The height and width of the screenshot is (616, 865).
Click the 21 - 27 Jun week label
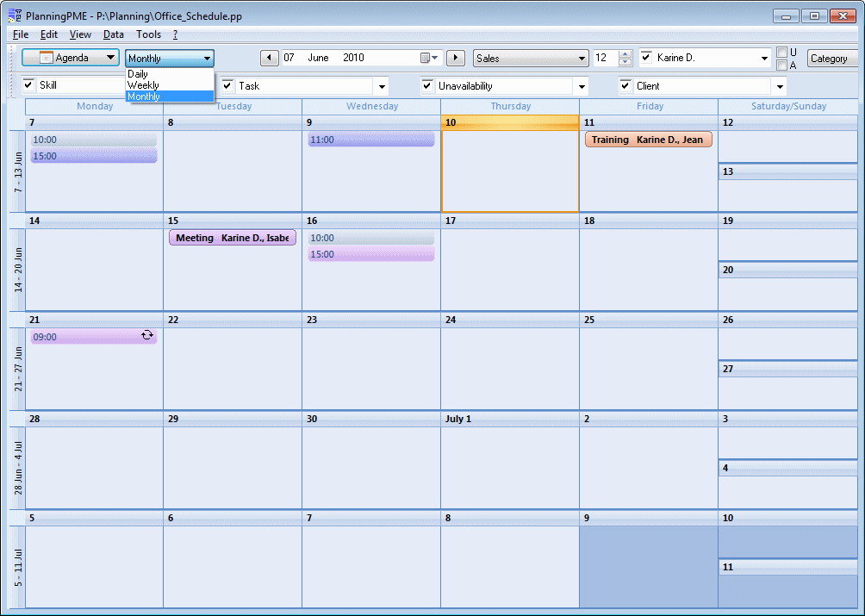17,369
